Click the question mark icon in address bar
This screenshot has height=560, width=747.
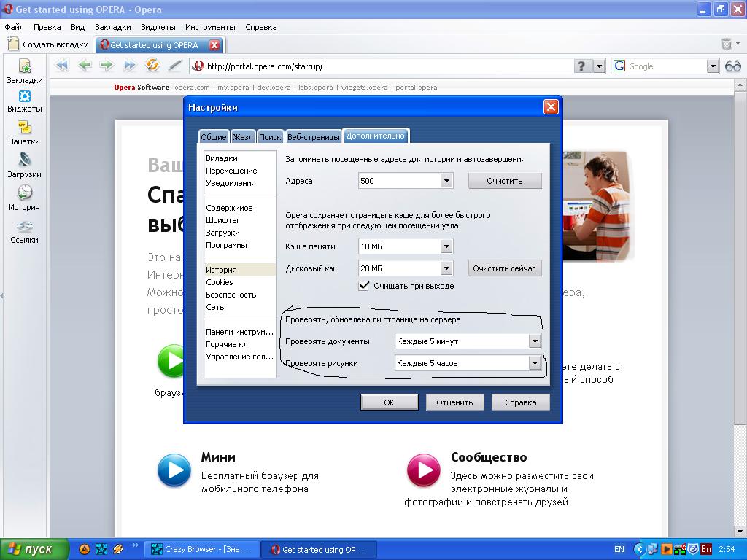581,66
